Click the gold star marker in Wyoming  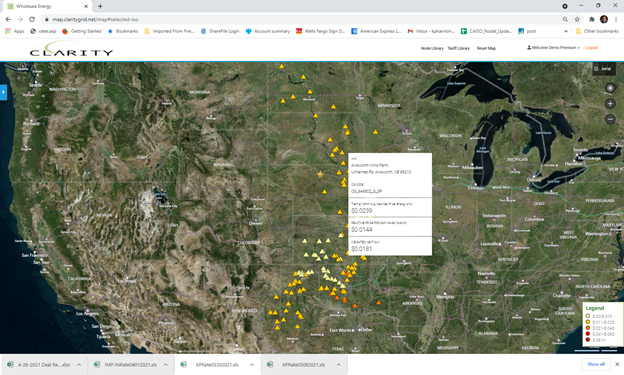pos(320,174)
